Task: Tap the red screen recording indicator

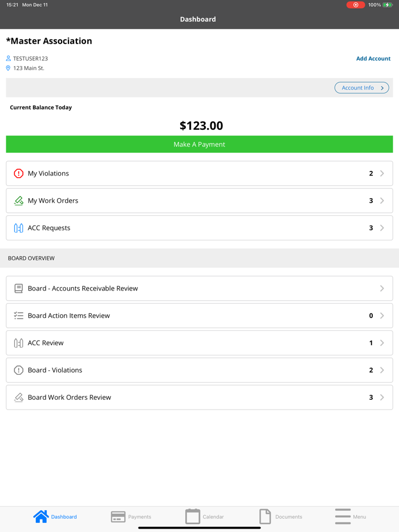Action: tap(356, 5)
